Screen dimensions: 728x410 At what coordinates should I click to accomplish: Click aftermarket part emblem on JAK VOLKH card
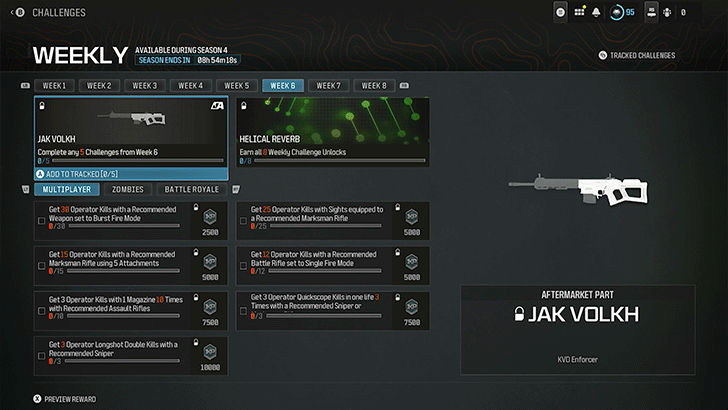pyautogui.click(x=217, y=106)
